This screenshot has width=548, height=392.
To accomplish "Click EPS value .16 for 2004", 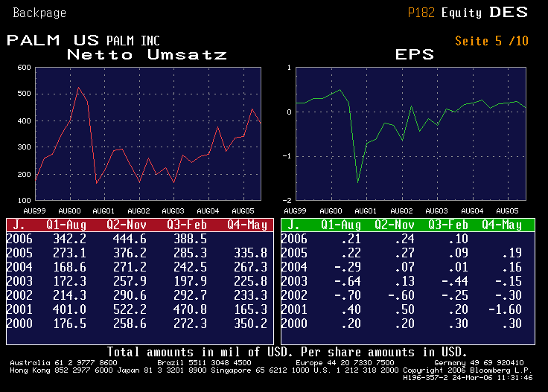I will 512,267.
